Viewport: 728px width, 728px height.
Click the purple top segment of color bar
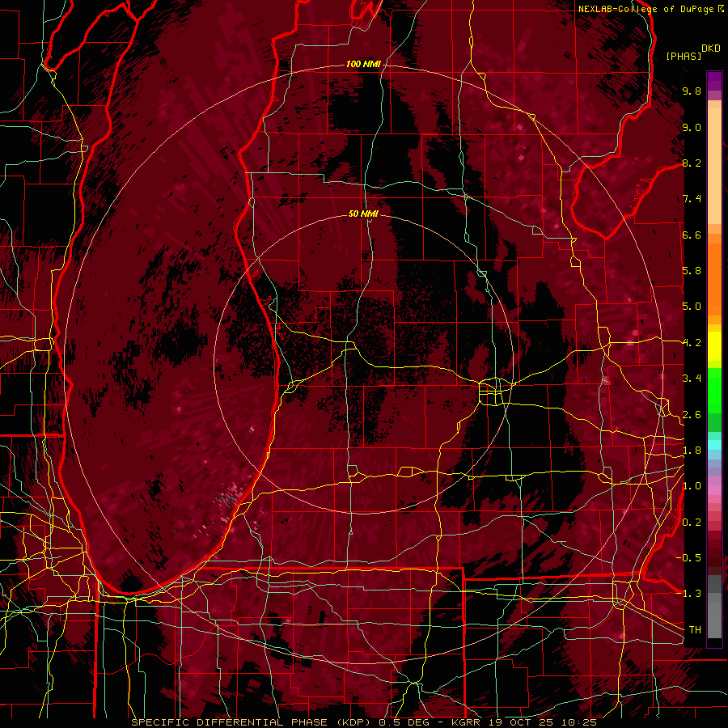coord(714,81)
